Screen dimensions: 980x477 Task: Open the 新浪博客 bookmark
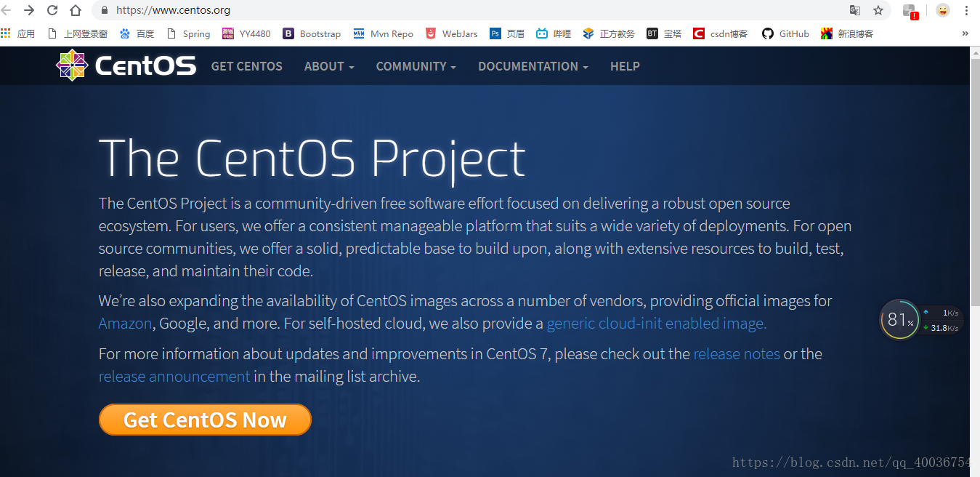click(x=847, y=33)
